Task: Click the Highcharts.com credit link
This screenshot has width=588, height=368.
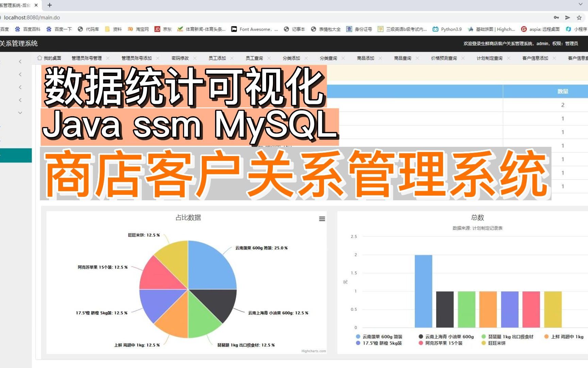Action: (313, 351)
